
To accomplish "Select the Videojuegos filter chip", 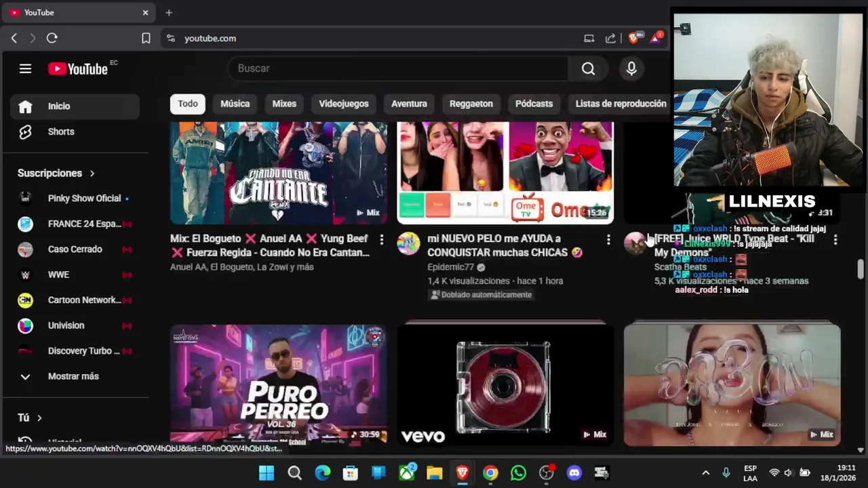I will [344, 104].
